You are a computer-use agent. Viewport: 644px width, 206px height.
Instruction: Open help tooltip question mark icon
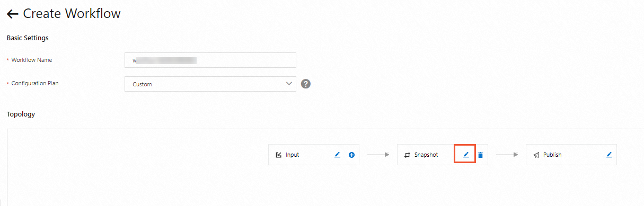pos(305,84)
